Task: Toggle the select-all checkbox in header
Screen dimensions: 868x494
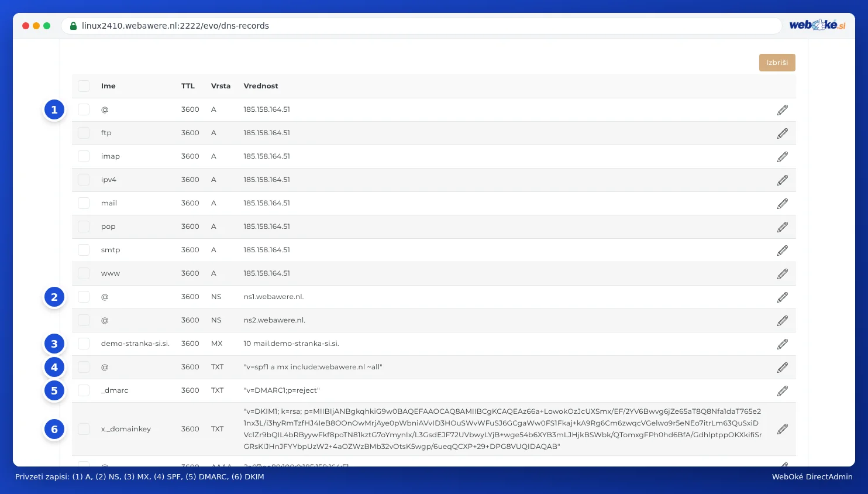Action: point(84,86)
